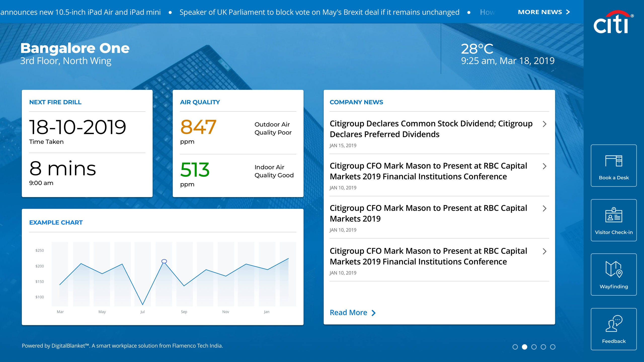644x362 pixels.
Task: Click the Air Quality card heading
Action: click(200, 102)
